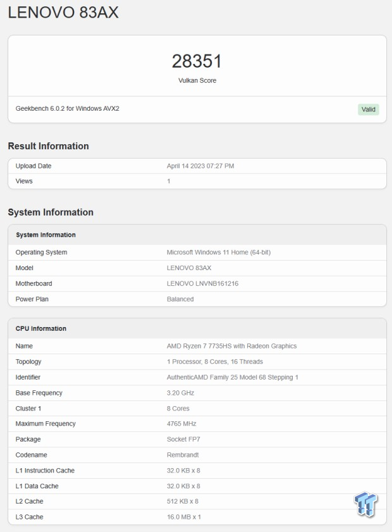Select the 16.0 MB x 1 value
This screenshot has height=532, width=392.
[x=184, y=517]
